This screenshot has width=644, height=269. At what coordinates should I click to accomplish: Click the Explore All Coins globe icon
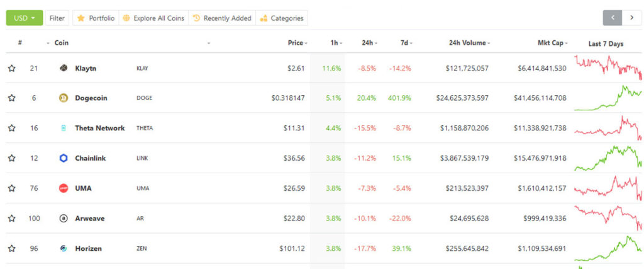pos(126,18)
